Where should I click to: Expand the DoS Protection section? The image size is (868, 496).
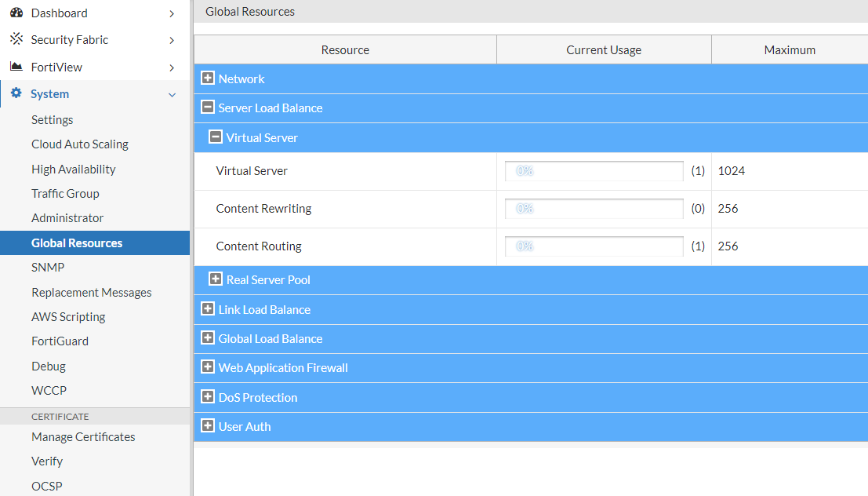point(208,397)
